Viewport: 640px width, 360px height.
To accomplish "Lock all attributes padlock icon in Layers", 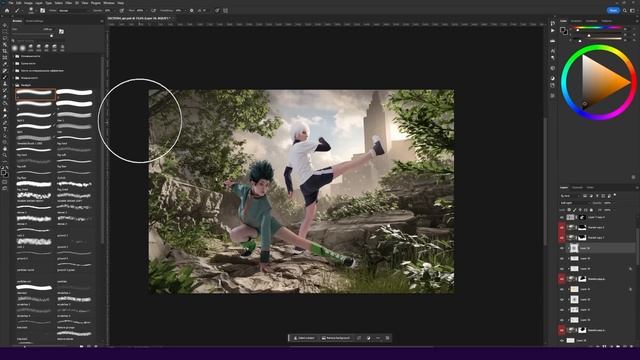I will click(x=591, y=210).
